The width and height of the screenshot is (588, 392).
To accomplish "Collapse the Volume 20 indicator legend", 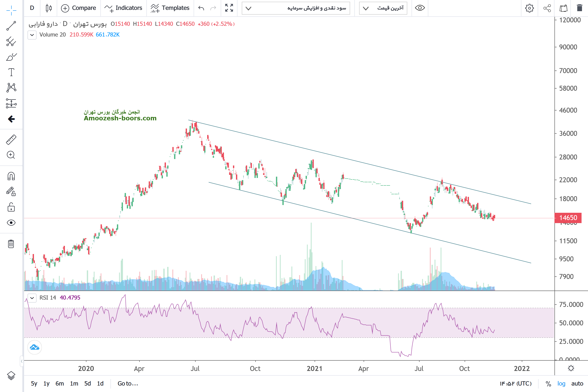I will tap(32, 35).
